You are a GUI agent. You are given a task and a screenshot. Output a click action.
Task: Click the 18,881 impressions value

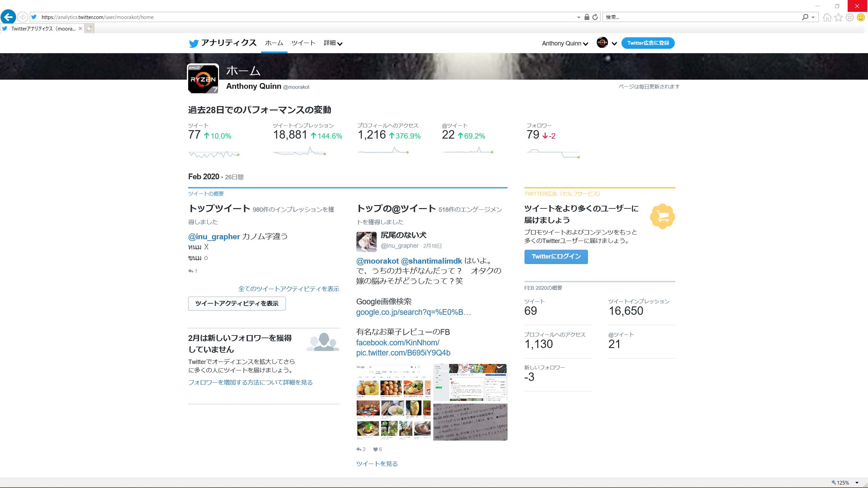coord(290,135)
